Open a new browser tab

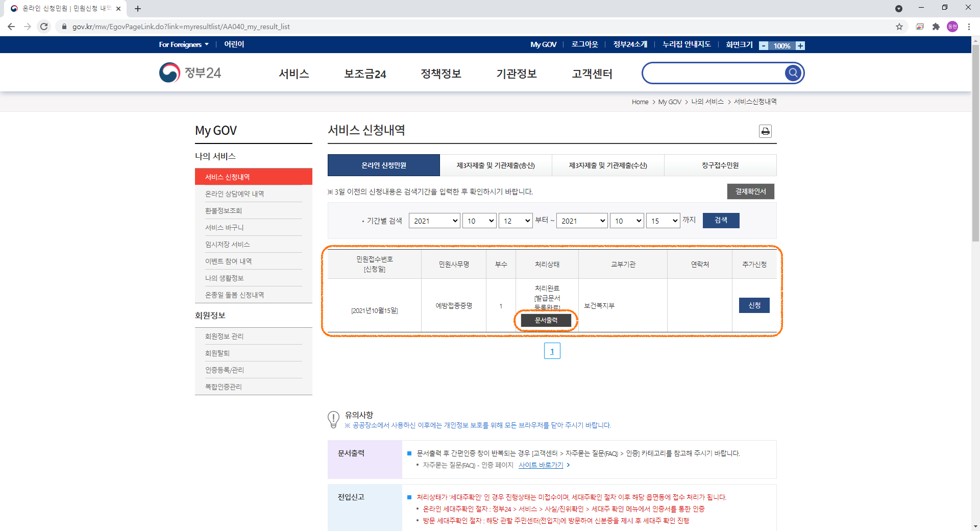click(138, 9)
